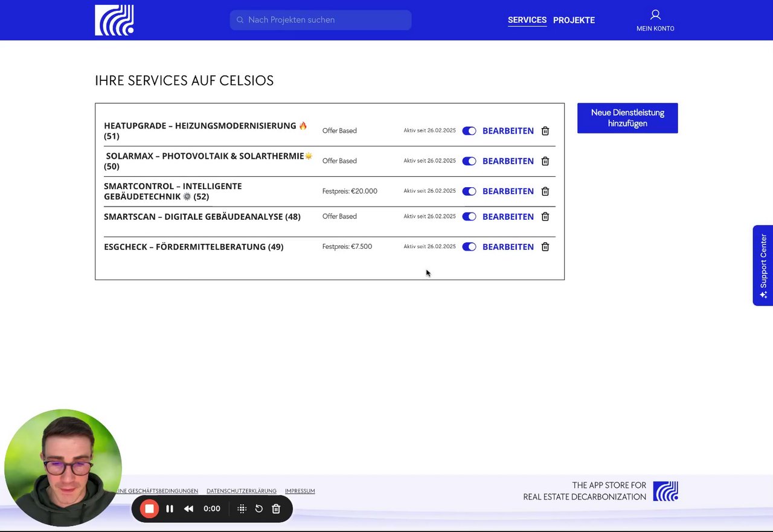
Task: Click the Festpreis: €7.500 price text
Action: click(347, 247)
